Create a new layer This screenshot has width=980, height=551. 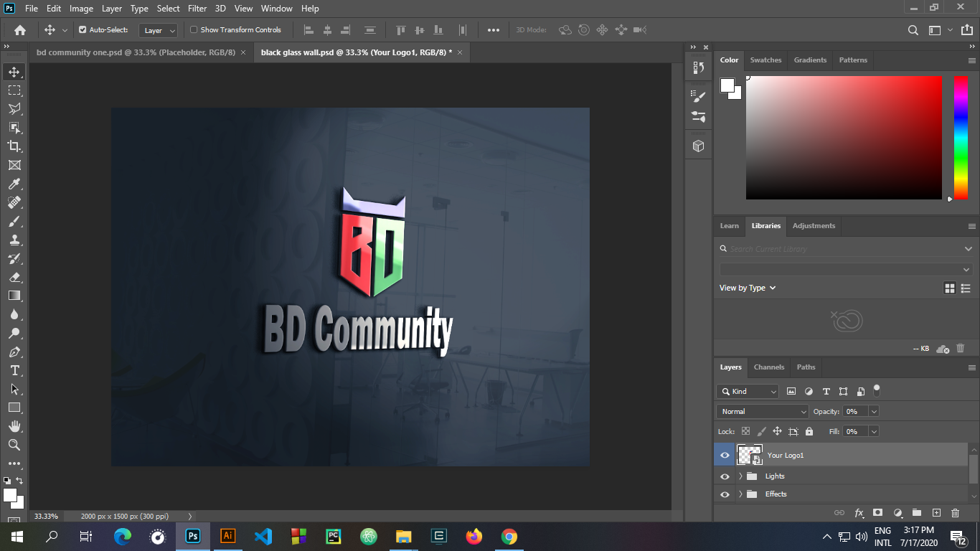936,513
